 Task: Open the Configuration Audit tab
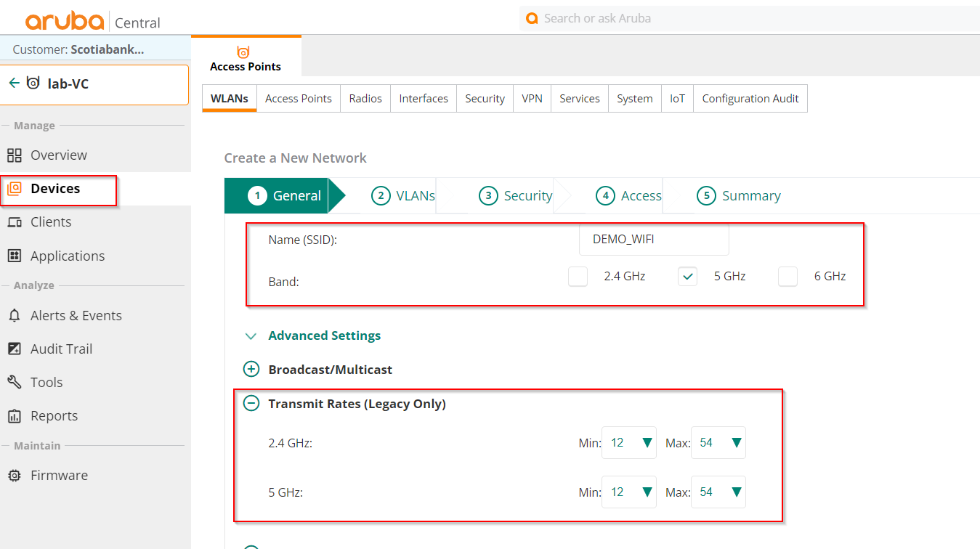coord(750,99)
